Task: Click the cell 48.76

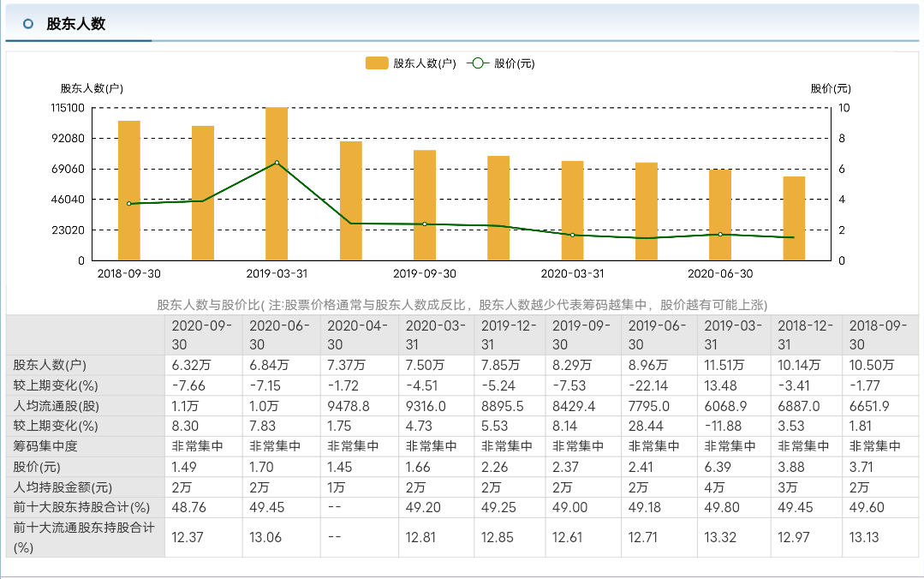Action: [189, 507]
